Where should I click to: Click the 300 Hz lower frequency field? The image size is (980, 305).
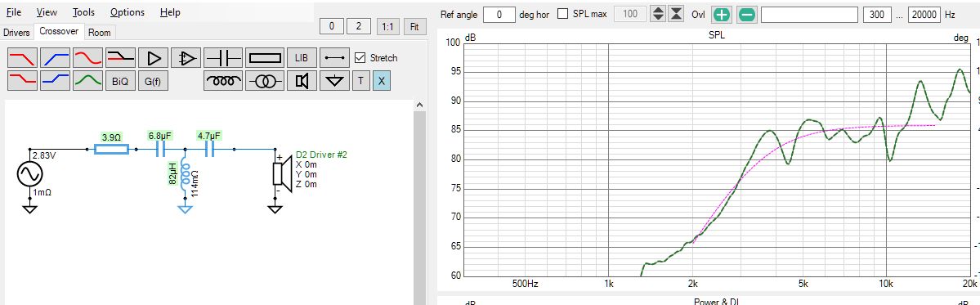pos(877,14)
